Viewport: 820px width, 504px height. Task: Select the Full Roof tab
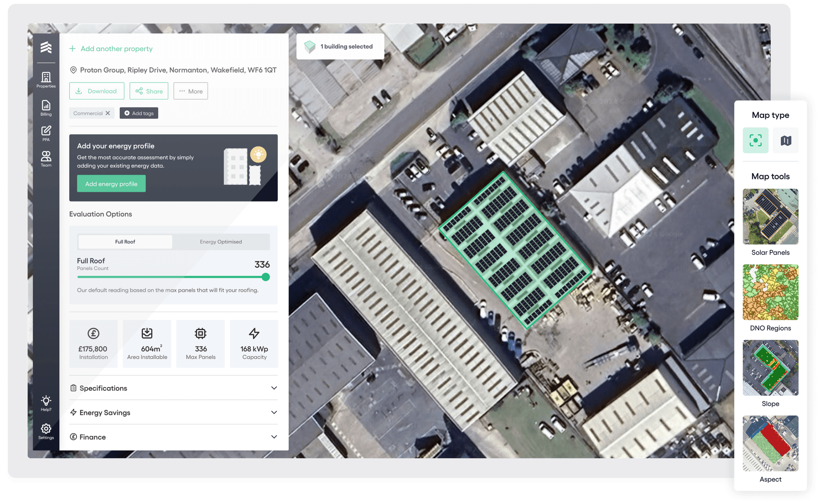125,242
